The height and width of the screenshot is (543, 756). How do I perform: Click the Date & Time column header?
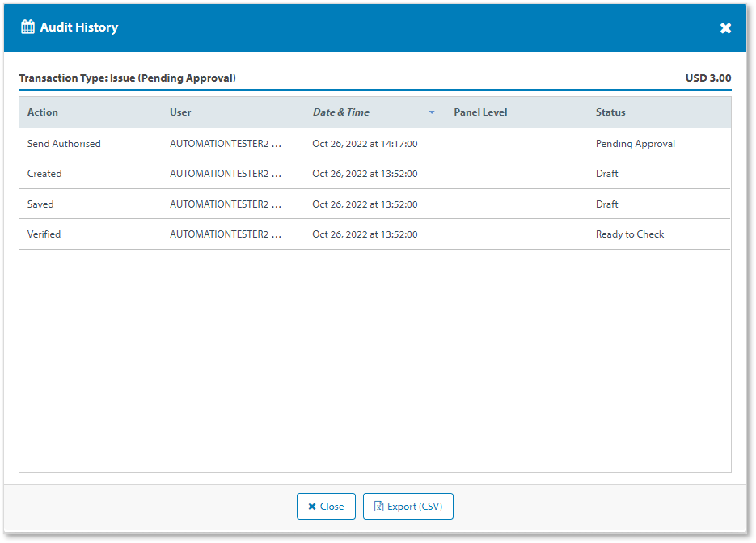(x=341, y=112)
